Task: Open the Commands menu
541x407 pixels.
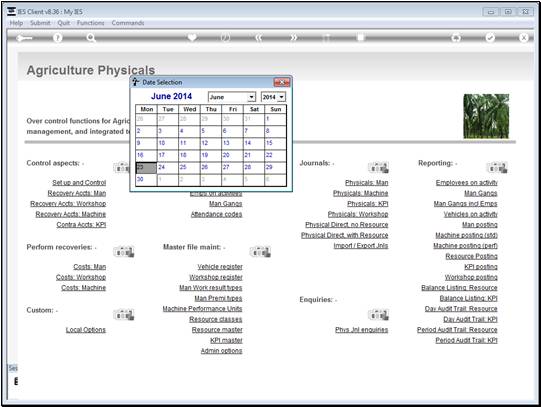Action: tap(128, 23)
